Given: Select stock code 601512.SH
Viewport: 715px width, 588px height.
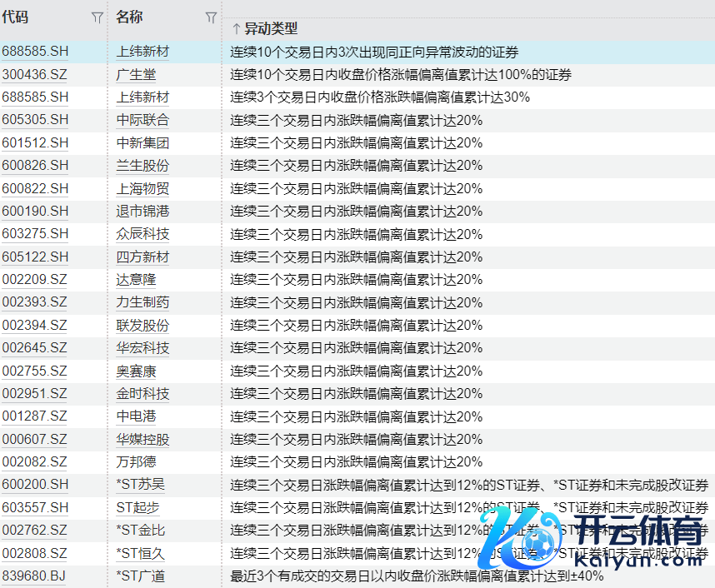Looking at the screenshot, I should coord(35,143).
